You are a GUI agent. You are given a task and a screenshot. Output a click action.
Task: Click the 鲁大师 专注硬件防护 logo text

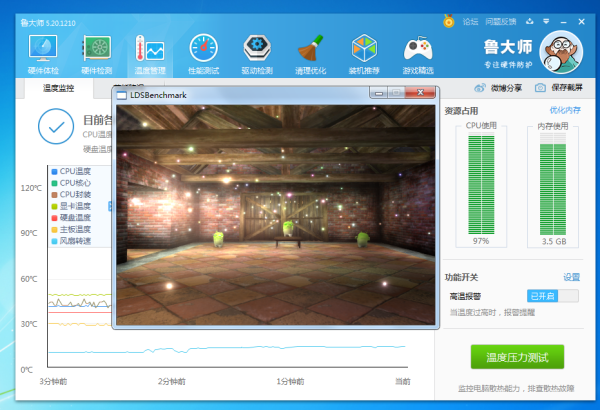tap(508, 52)
